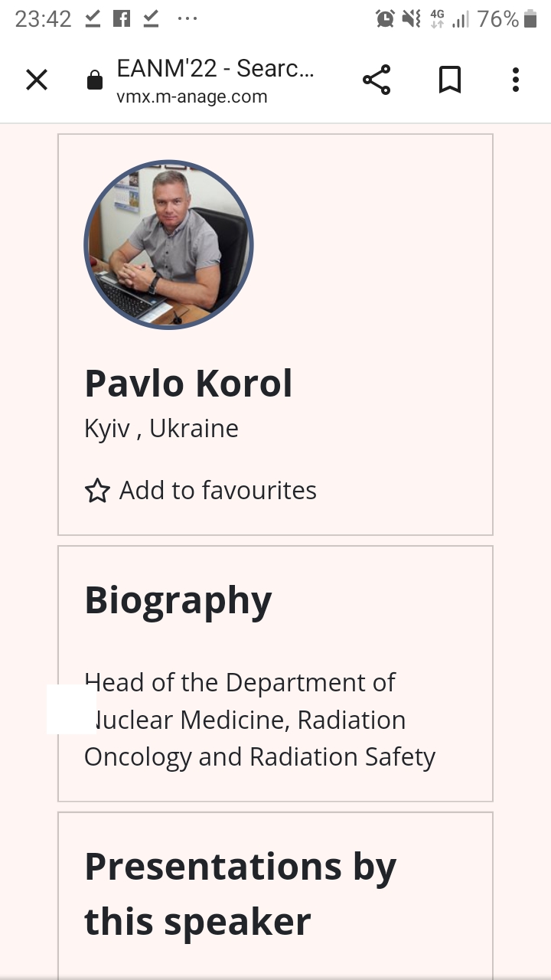Open the three-dot overflow menu
Image resolution: width=551 pixels, height=980 pixels.
click(x=516, y=80)
